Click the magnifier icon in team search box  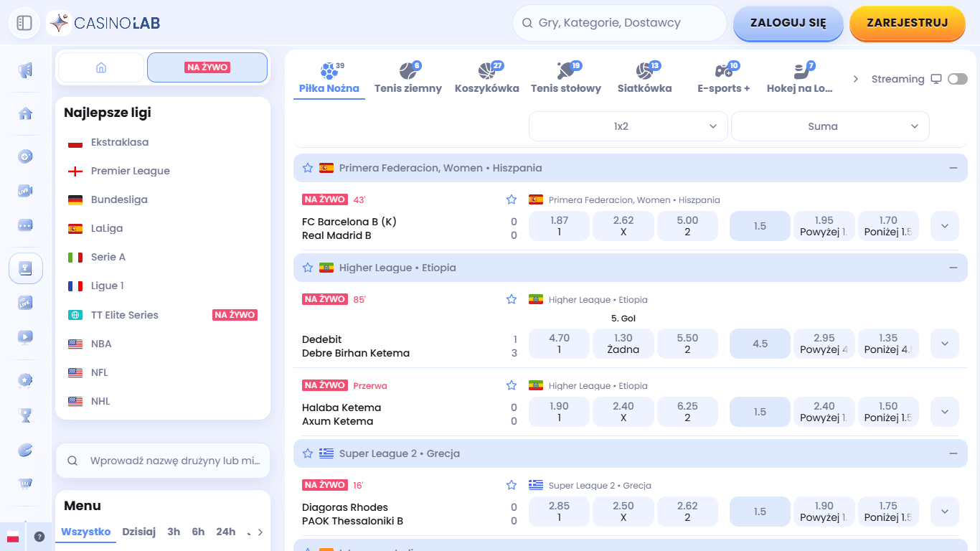click(72, 461)
